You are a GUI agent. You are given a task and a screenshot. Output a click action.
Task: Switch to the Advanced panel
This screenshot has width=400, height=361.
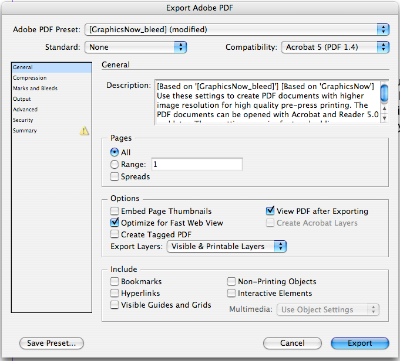click(51, 109)
